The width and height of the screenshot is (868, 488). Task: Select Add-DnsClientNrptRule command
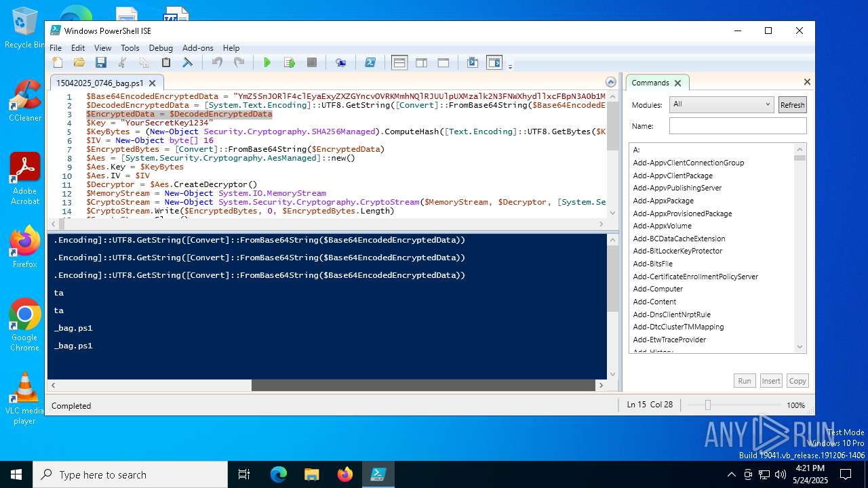click(x=671, y=314)
